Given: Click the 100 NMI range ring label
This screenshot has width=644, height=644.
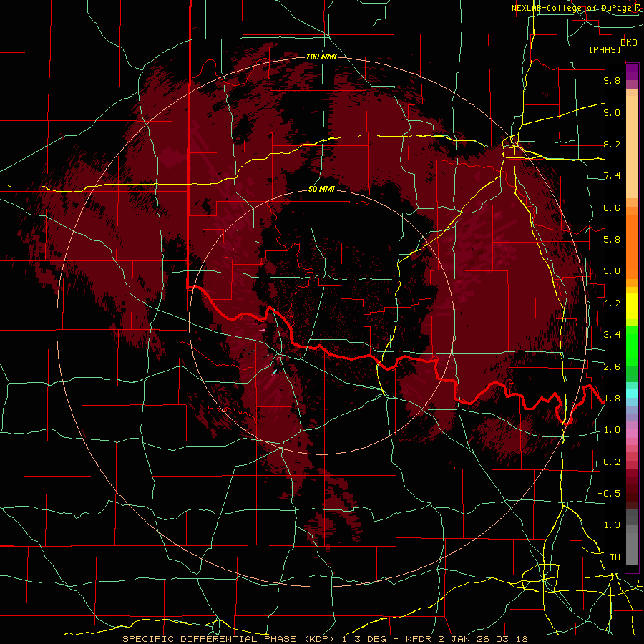Looking at the screenshot, I should click(321, 57).
